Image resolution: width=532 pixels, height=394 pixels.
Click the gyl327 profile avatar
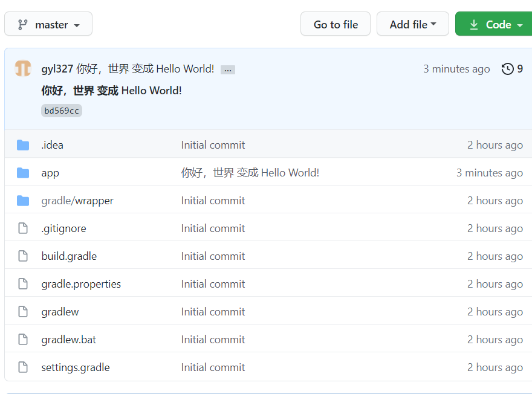(x=22, y=68)
